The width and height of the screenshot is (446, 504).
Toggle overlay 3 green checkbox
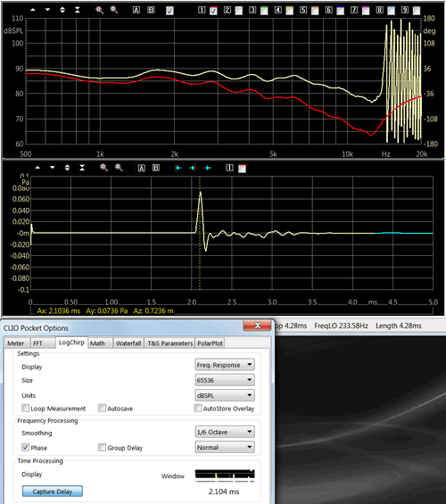coord(264,11)
